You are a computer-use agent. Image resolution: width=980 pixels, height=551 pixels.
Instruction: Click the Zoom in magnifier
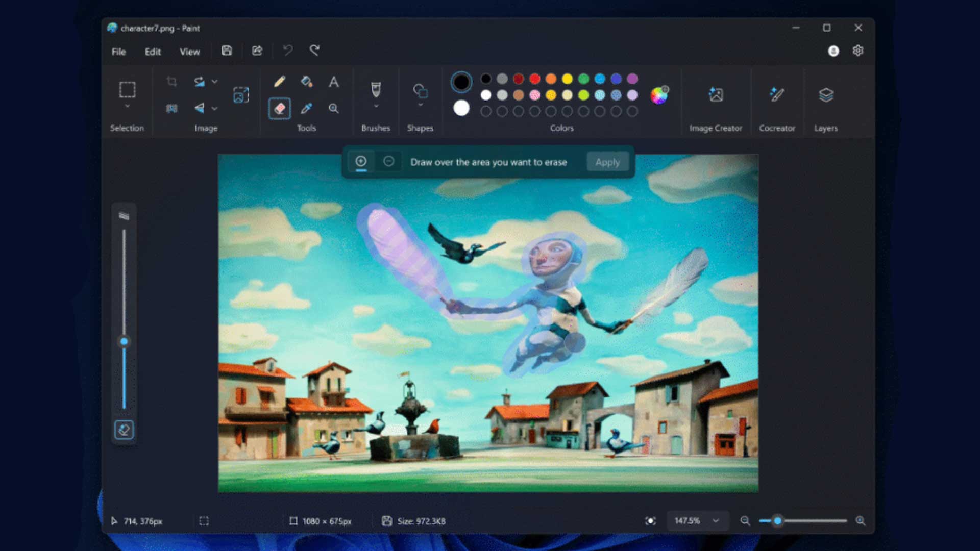pos(861,521)
